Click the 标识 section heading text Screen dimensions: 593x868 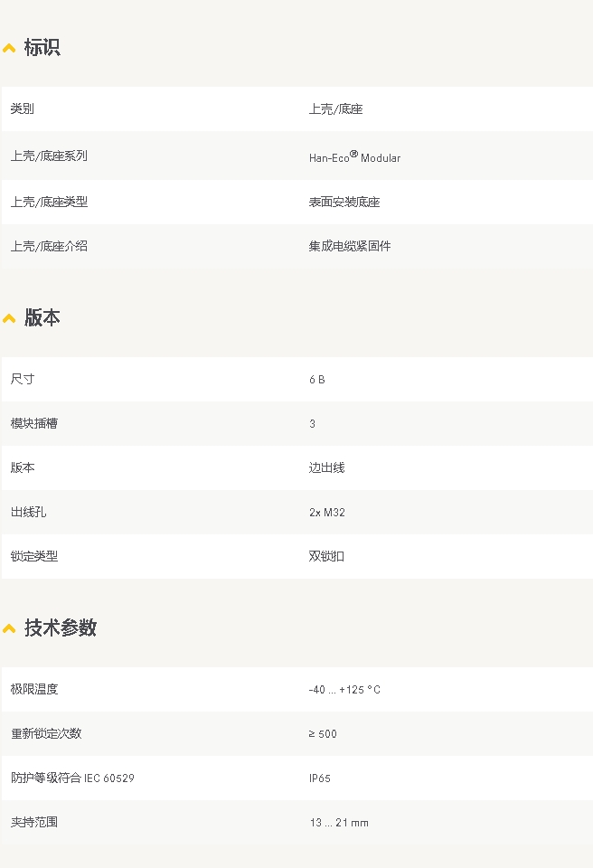pos(42,48)
